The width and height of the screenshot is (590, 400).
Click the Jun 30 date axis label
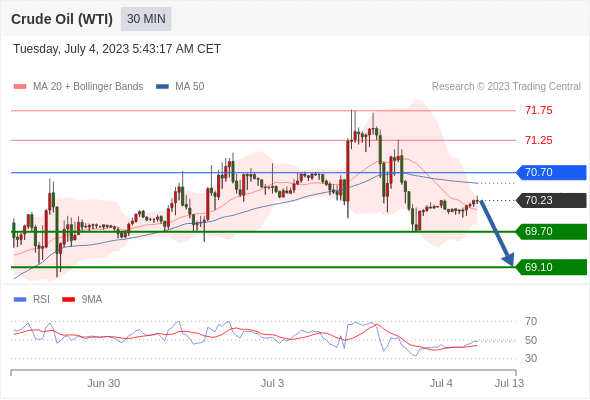click(103, 383)
